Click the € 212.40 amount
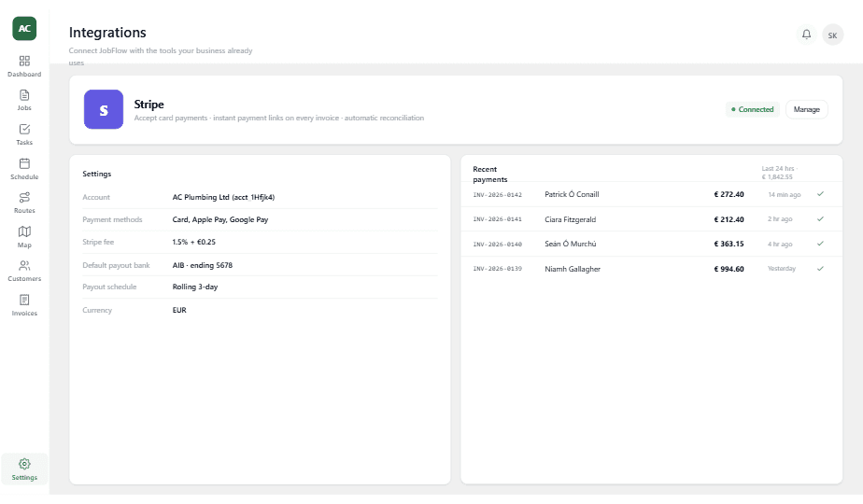863x504 pixels. click(x=729, y=219)
